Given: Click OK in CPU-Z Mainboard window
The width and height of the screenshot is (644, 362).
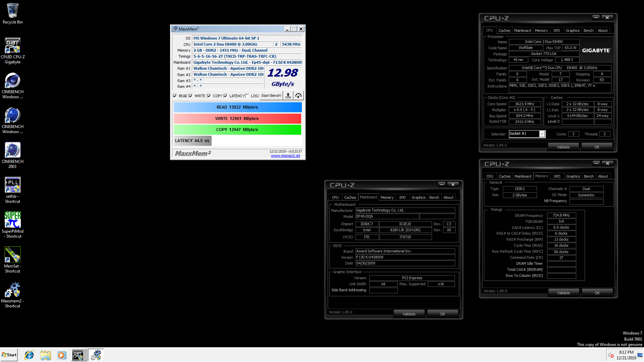Looking at the screenshot, I should [442, 314].
